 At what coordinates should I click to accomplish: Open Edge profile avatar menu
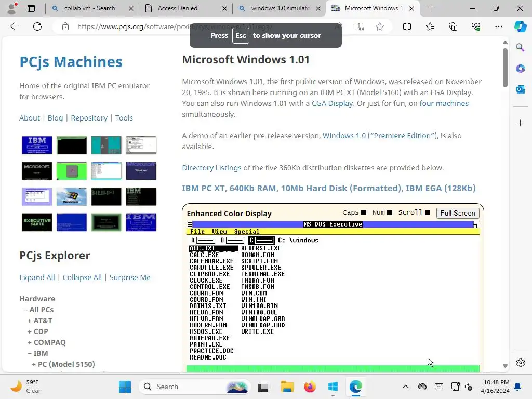pyautogui.click(x=12, y=8)
